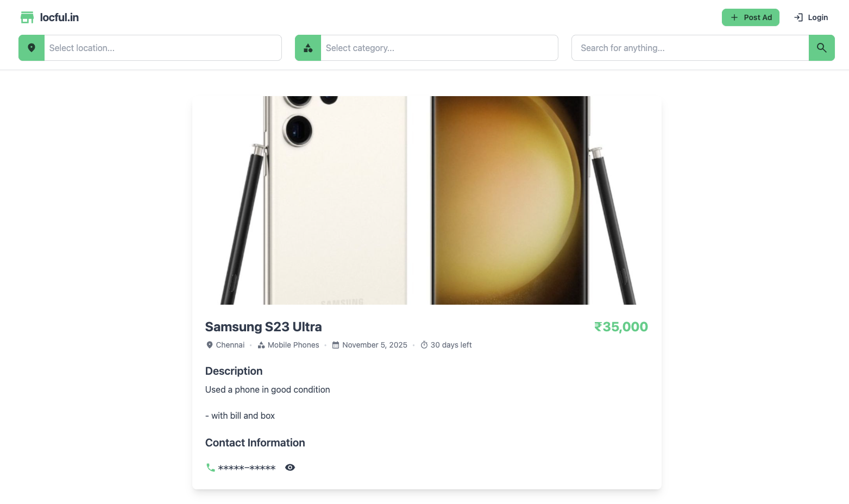
Task: Click the Chennai location tag
Action: 230,345
